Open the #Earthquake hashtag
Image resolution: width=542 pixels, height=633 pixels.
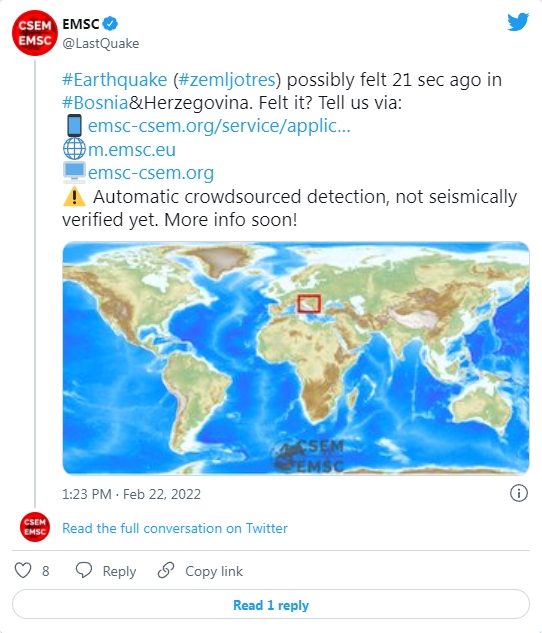(115, 80)
